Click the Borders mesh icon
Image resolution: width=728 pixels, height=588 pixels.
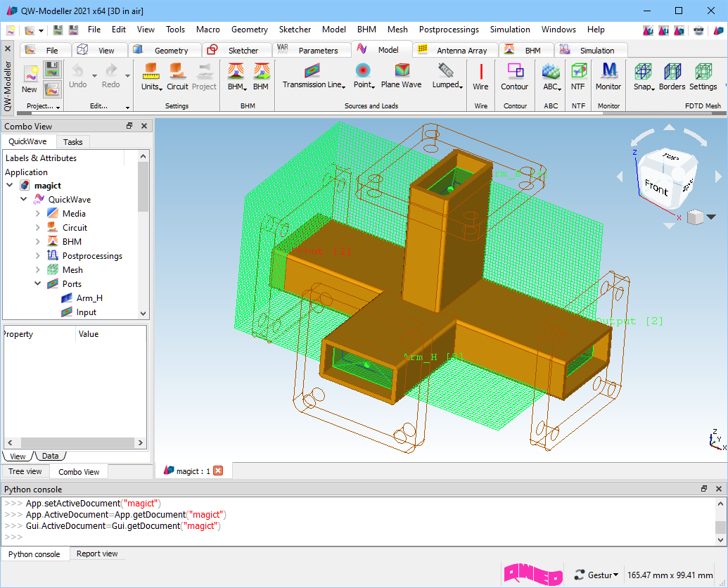[x=672, y=71]
